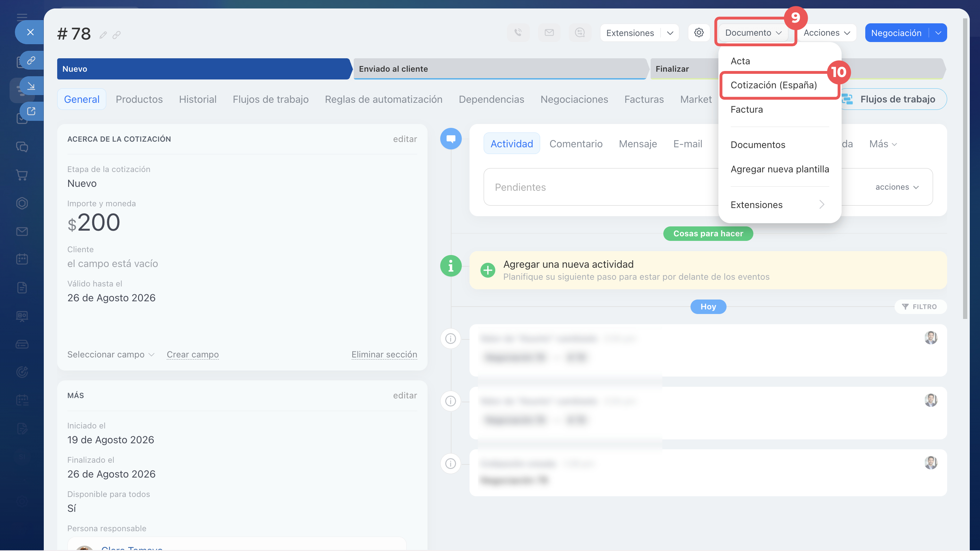Click editar in the Más section
Viewport: 980px width, 551px height.
pyautogui.click(x=405, y=395)
